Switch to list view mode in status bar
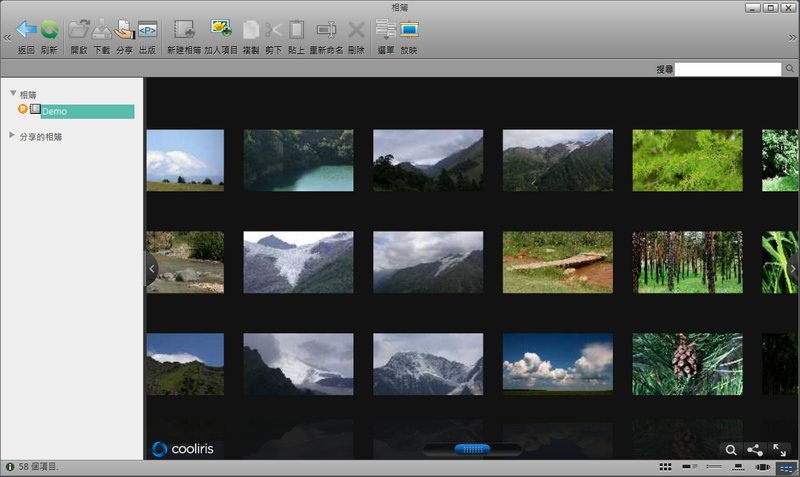 pos(714,467)
